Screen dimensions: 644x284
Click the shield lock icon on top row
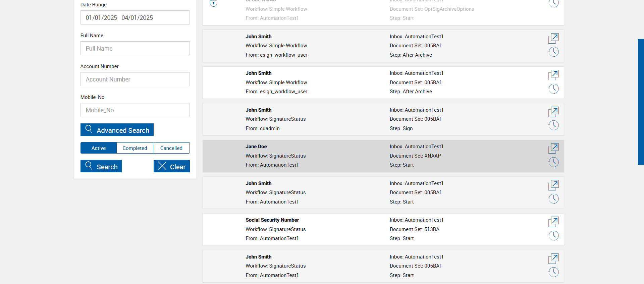pos(213,3)
